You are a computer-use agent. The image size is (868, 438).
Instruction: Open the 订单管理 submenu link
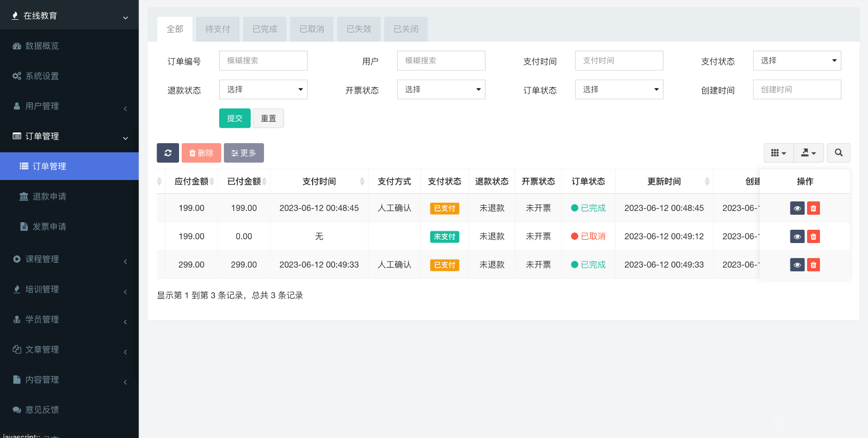pos(69,166)
